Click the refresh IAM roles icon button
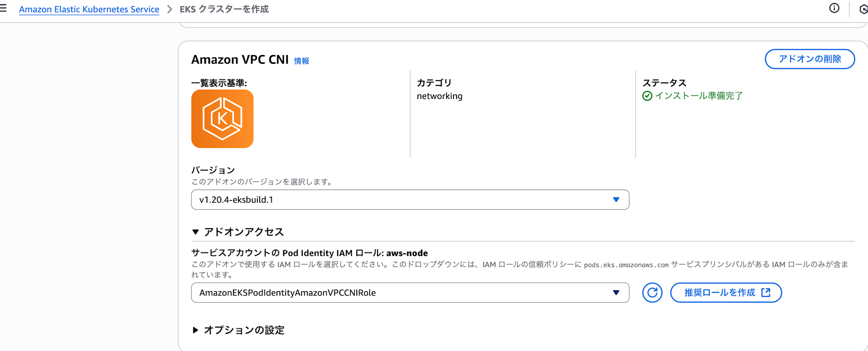 coord(652,293)
